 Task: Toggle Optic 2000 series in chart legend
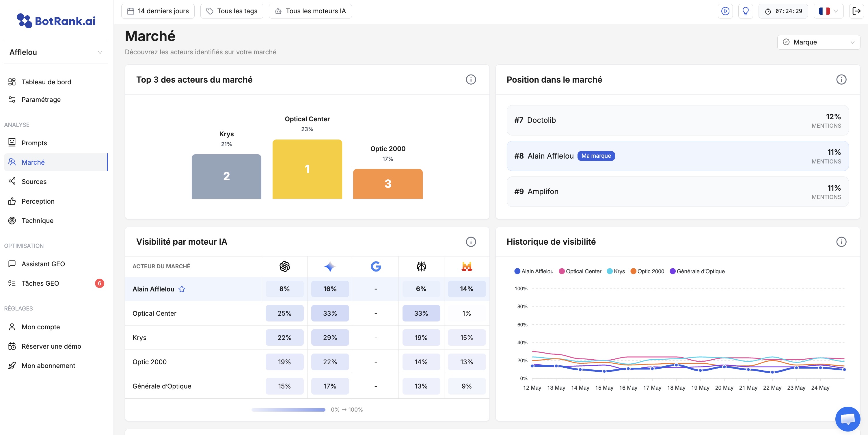point(647,271)
